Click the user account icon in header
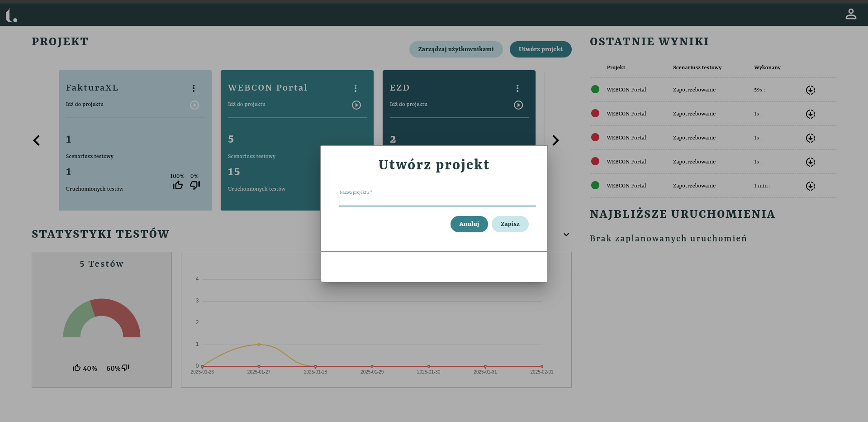Screen dimensions: 868x422 click(851, 14)
